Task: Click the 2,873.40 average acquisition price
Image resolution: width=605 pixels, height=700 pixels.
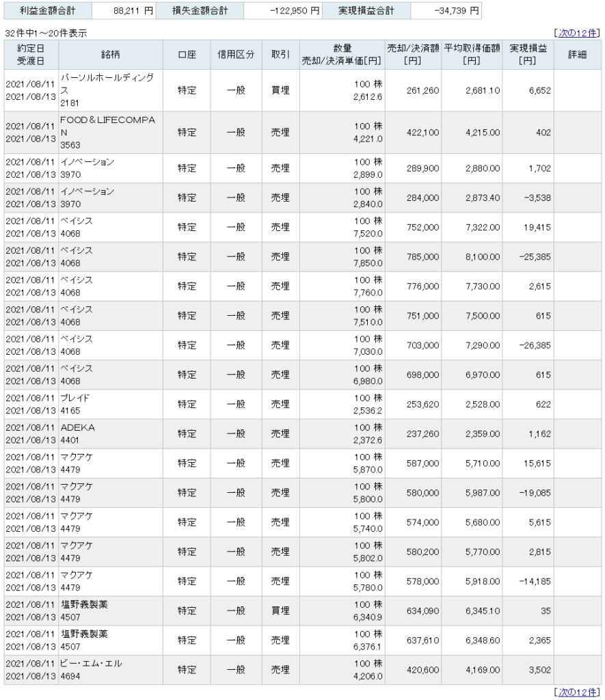Action: pos(483,198)
